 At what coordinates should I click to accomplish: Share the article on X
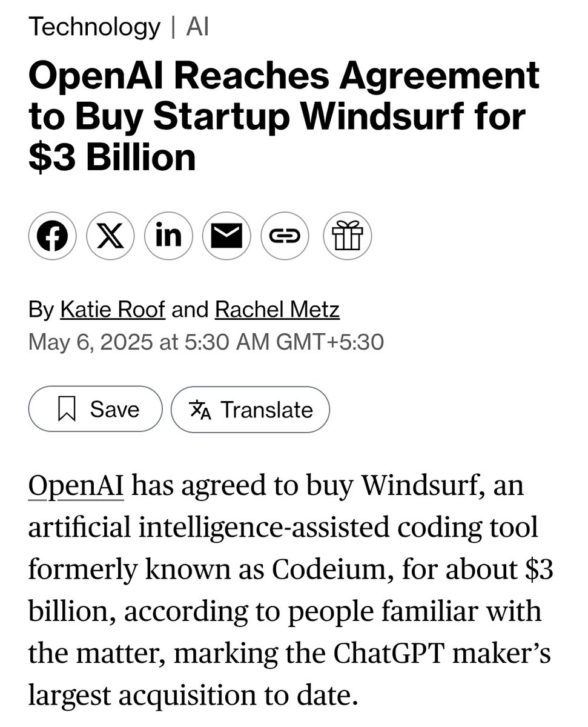(110, 236)
